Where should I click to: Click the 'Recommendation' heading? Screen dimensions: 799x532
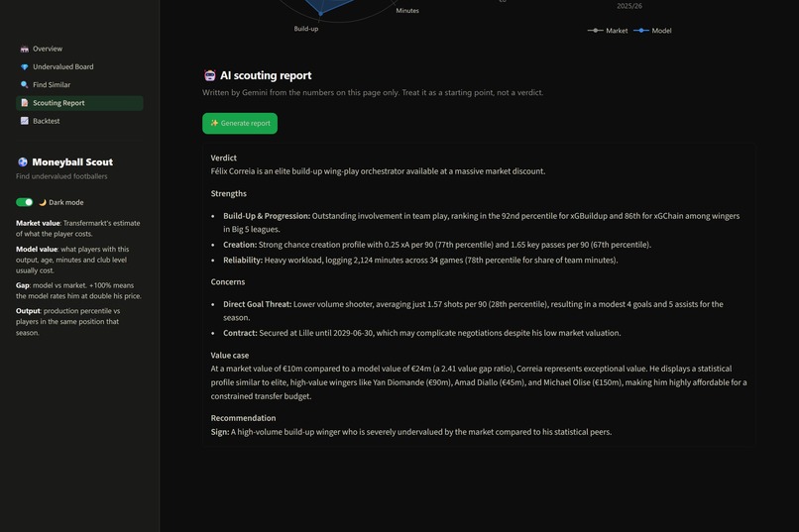243,417
